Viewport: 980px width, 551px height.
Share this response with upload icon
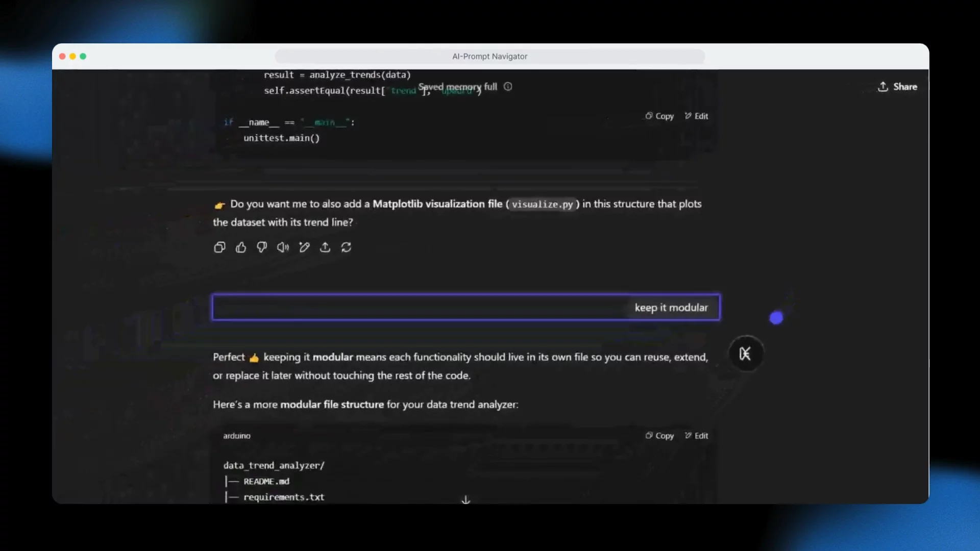coord(325,247)
